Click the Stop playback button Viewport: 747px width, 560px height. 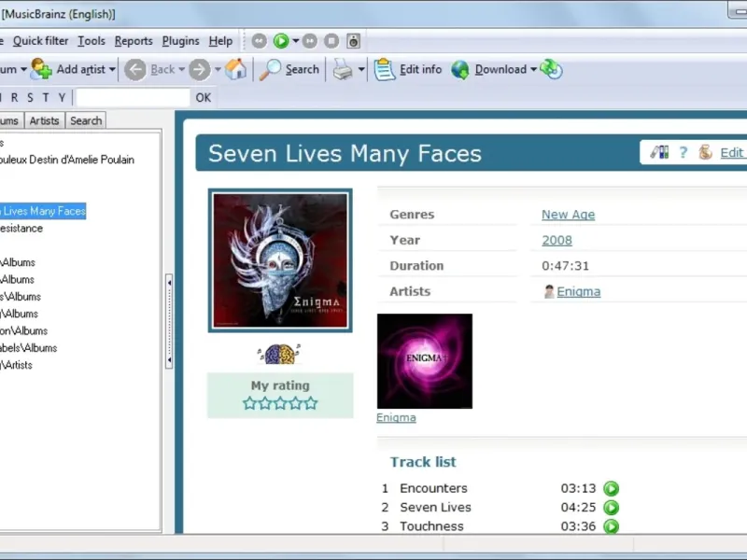point(331,41)
